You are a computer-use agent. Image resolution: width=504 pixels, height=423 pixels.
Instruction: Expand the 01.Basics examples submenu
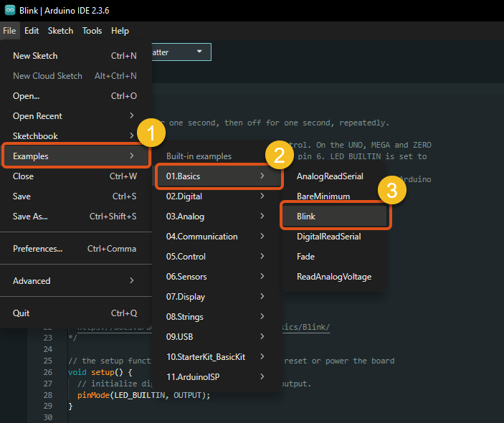[219, 176]
